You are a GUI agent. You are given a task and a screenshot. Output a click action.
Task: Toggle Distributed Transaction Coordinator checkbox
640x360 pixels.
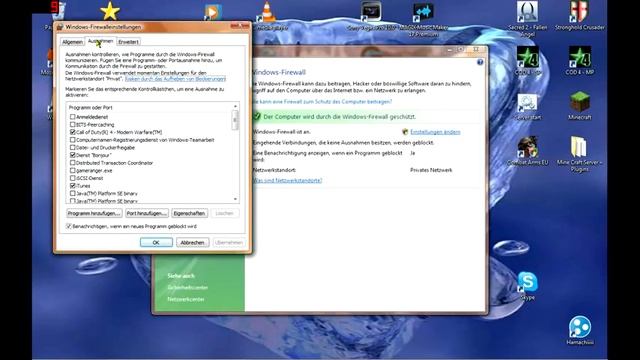(x=73, y=163)
